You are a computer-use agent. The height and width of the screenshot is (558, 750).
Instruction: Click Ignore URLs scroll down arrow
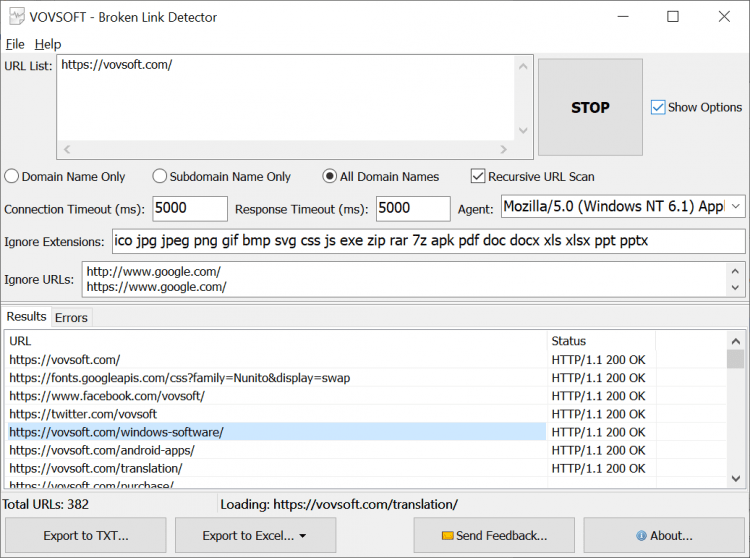click(x=736, y=288)
